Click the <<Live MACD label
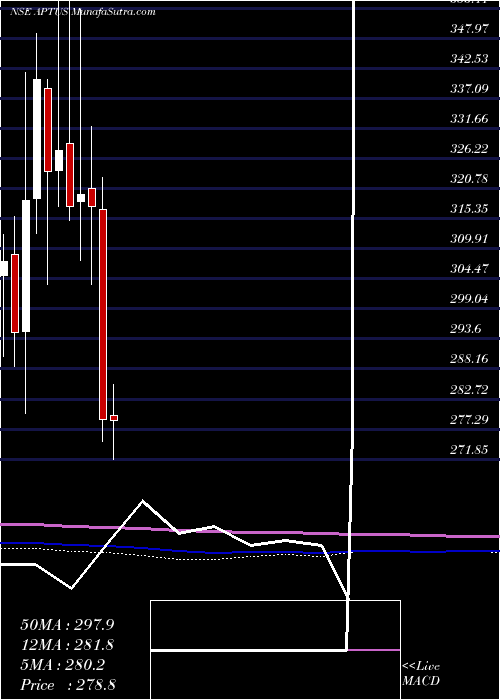The width and height of the screenshot is (500, 700). [x=421, y=674]
